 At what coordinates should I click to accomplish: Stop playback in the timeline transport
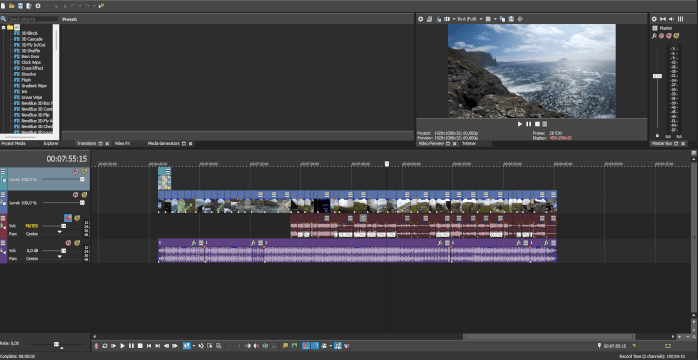[140, 346]
